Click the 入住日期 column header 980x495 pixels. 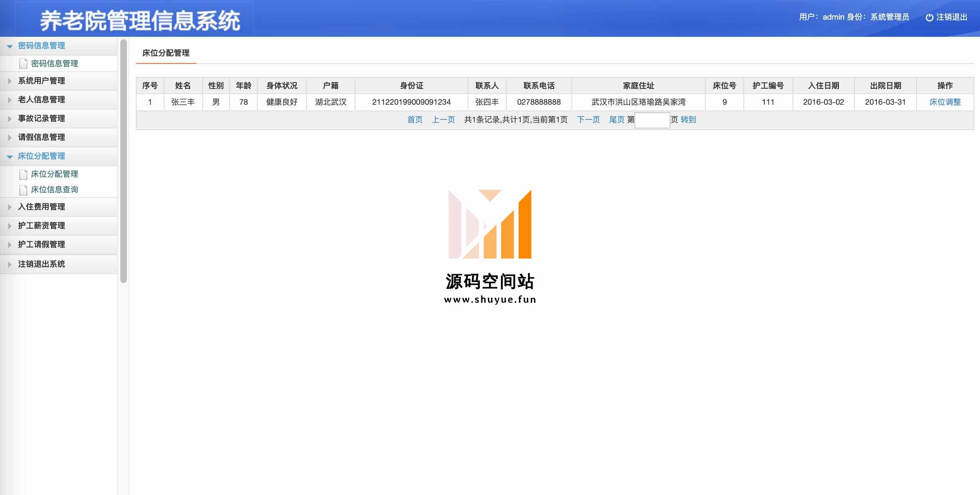[823, 85]
